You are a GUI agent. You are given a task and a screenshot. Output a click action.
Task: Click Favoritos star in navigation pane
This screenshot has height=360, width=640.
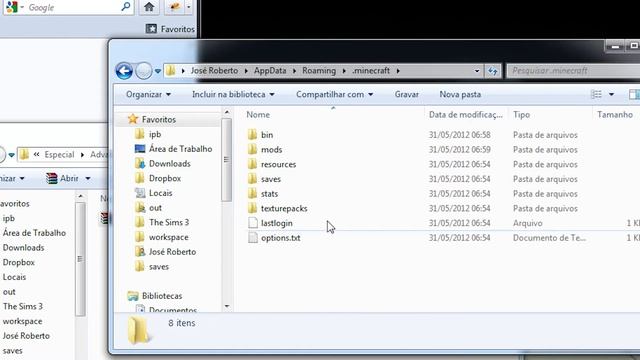[133, 119]
